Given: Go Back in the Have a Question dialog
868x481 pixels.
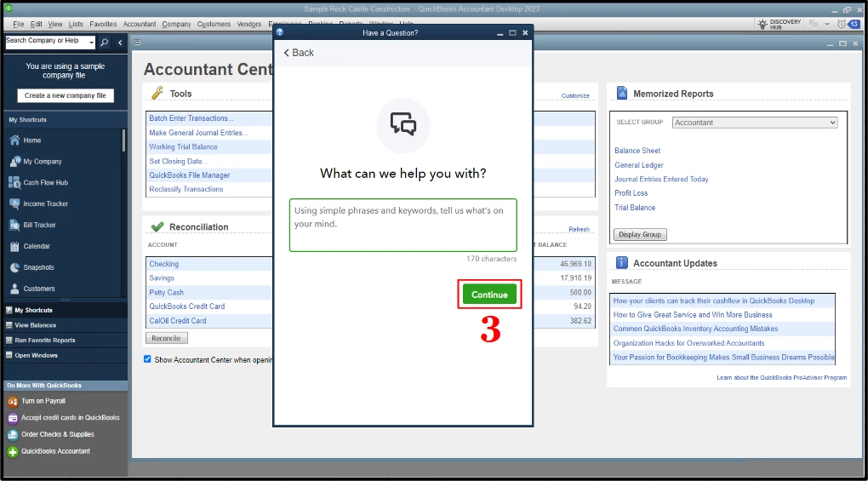Looking at the screenshot, I should tap(299, 53).
